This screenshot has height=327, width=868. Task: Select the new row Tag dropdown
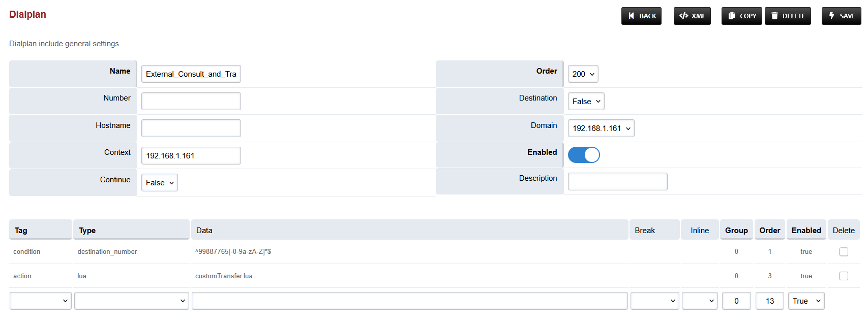pyautogui.click(x=41, y=301)
